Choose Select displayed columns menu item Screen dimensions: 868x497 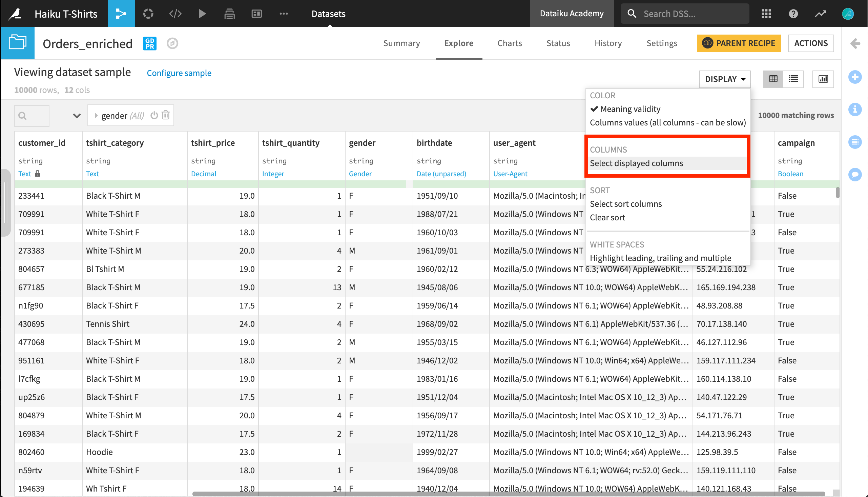(636, 163)
